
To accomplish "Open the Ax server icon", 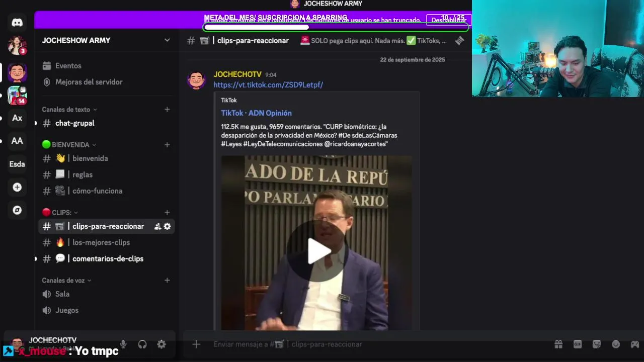I will (x=17, y=118).
